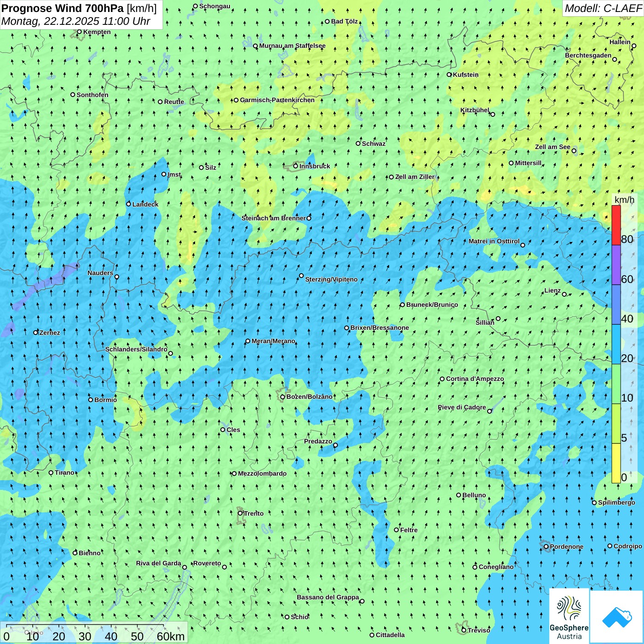Click the blue bird cloud logo icon
644x644 pixels.
pyautogui.click(x=616, y=617)
